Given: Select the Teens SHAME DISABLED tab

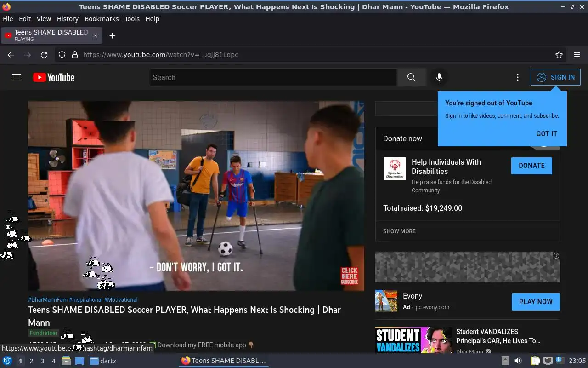Looking at the screenshot, I should 51,35.
